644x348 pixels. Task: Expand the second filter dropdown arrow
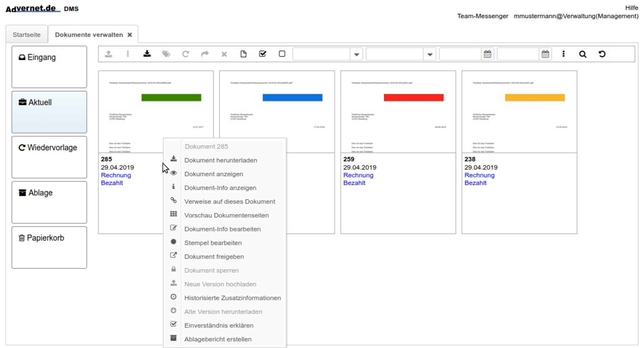tap(430, 54)
